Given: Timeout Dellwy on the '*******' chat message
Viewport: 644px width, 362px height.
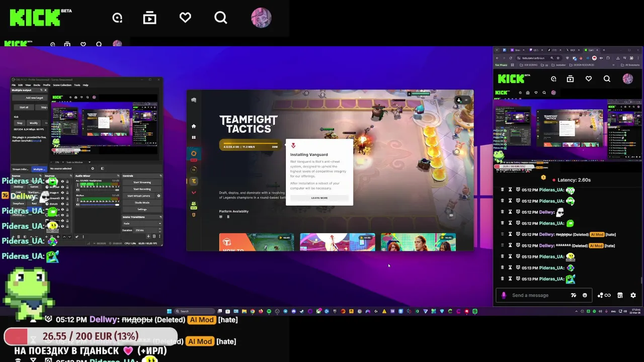Looking at the screenshot, I should click(x=510, y=245).
